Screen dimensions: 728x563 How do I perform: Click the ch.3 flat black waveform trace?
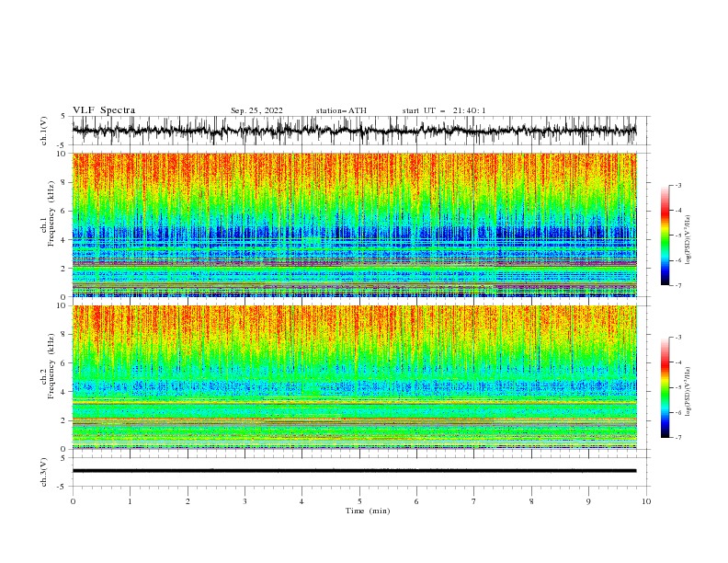tap(354, 471)
